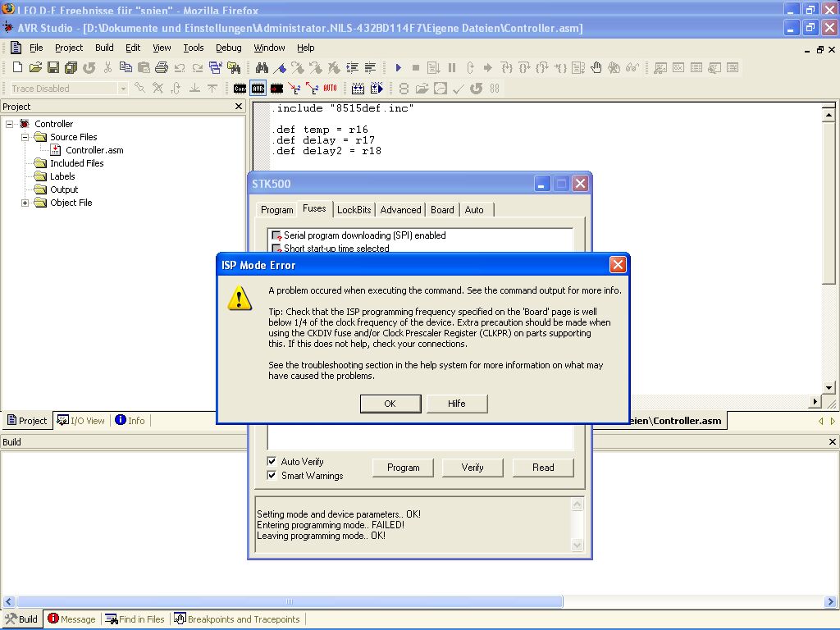This screenshot has height=630, width=840.
Task: Click OK in ISP Mode Error dialog
Action: coord(390,404)
